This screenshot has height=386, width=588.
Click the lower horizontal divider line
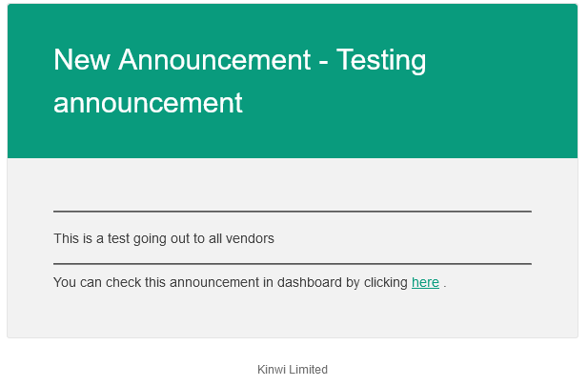292,263
